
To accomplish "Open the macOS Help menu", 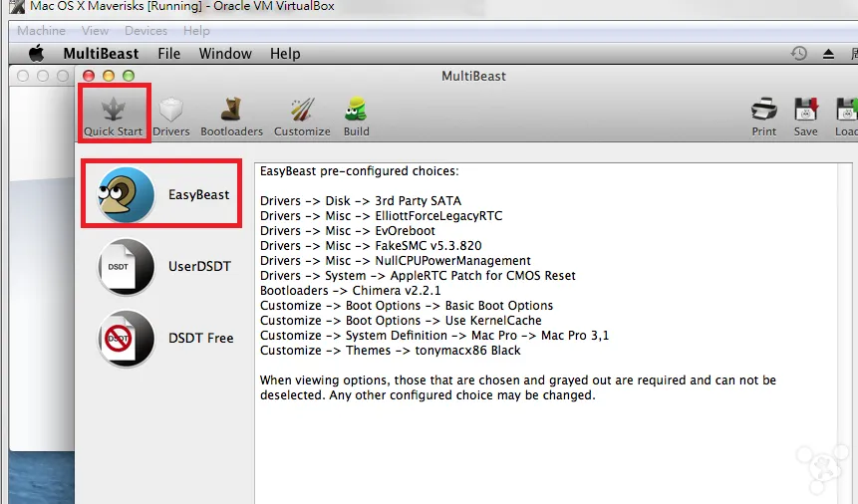I will tap(285, 54).
